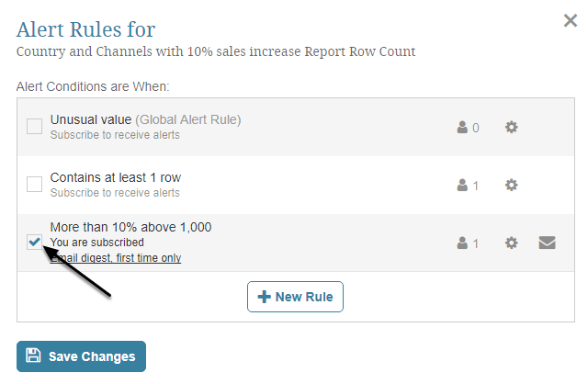
Task: Open gear settings for Unusual value rule
Action: pos(512,127)
